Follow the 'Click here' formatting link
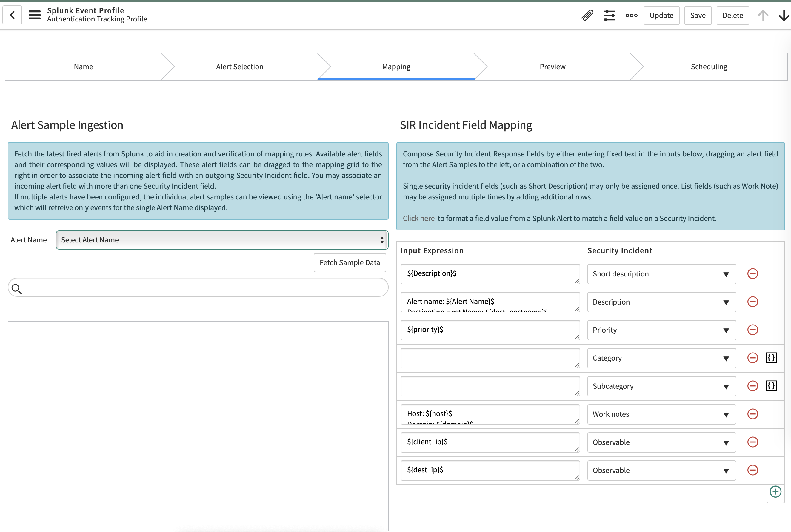 coord(419,219)
